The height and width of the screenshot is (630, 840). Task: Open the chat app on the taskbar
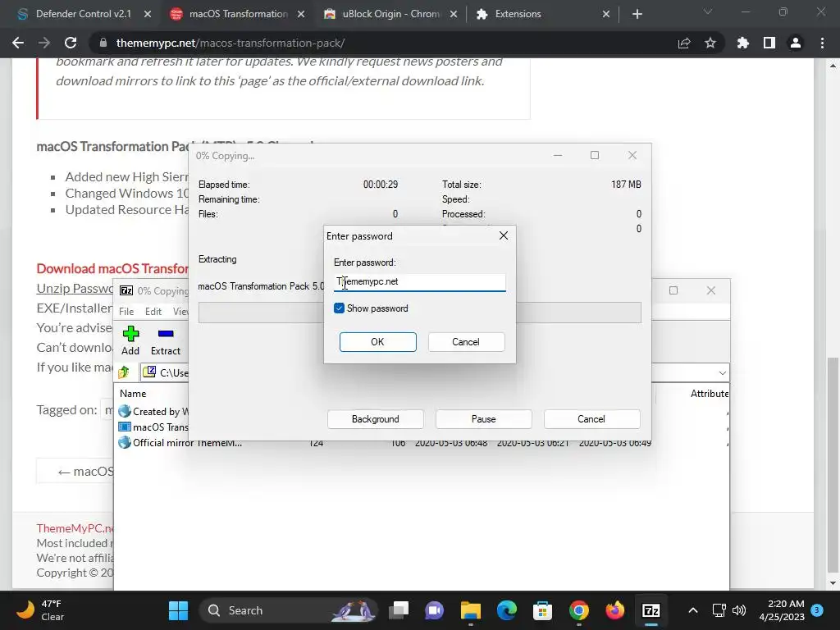[x=435, y=610]
